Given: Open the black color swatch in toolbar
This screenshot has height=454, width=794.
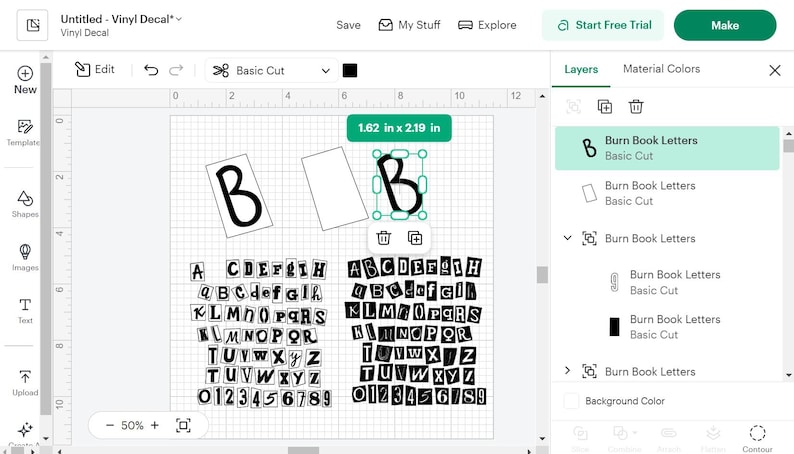Looking at the screenshot, I should (350, 70).
